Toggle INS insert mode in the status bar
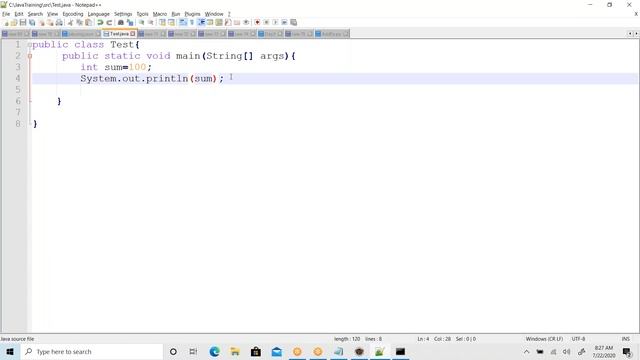The height and width of the screenshot is (360, 640). (625, 339)
